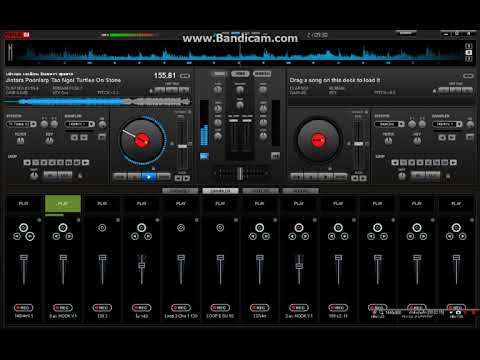Click left deck sampler previous arrow

pos(74,137)
